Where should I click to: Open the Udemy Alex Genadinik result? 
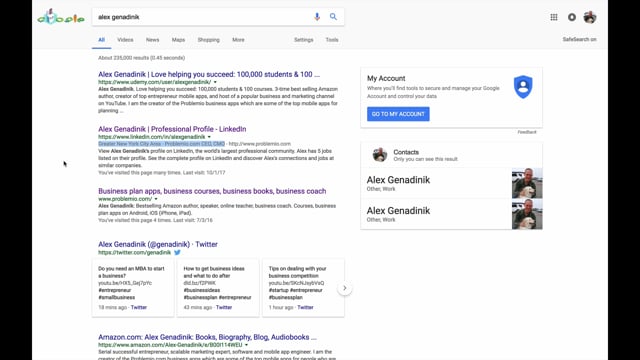click(x=209, y=74)
